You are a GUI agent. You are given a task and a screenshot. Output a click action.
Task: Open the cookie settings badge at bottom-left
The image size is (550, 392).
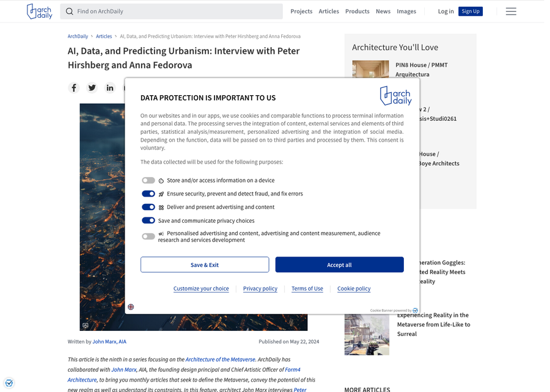point(9,383)
